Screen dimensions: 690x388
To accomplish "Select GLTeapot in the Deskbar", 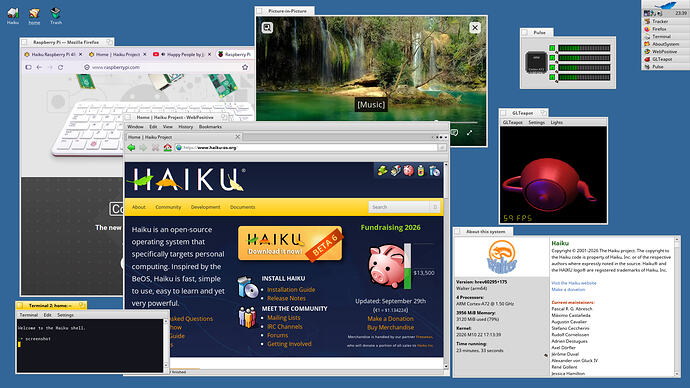I will click(x=665, y=59).
